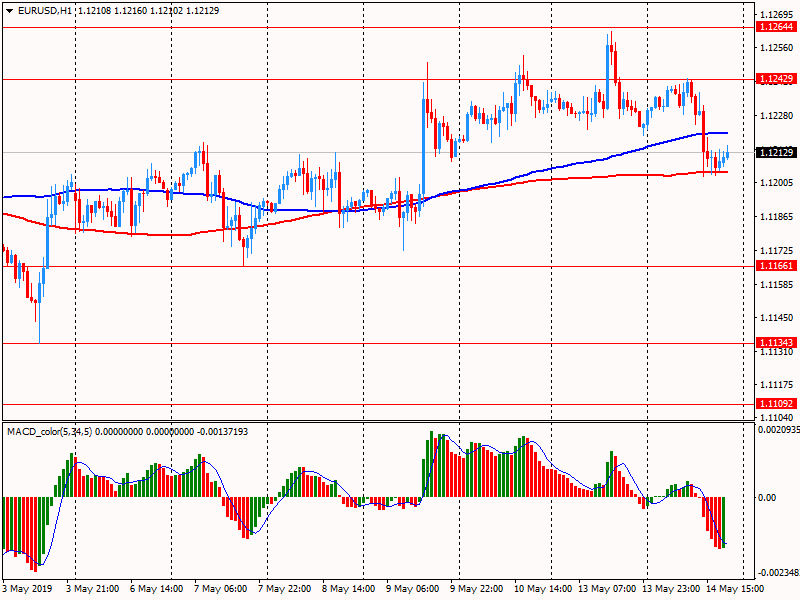Click the -0.002348 MACD lower scale value

(775, 573)
